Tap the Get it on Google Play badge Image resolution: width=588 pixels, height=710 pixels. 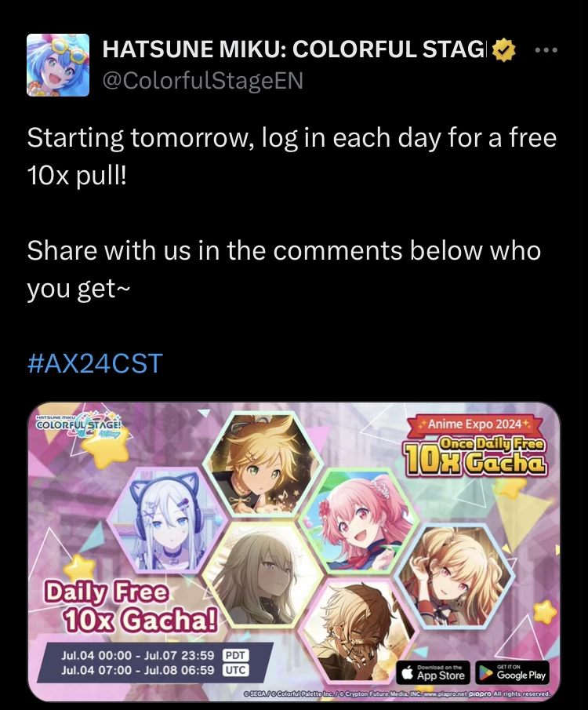click(513, 672)
